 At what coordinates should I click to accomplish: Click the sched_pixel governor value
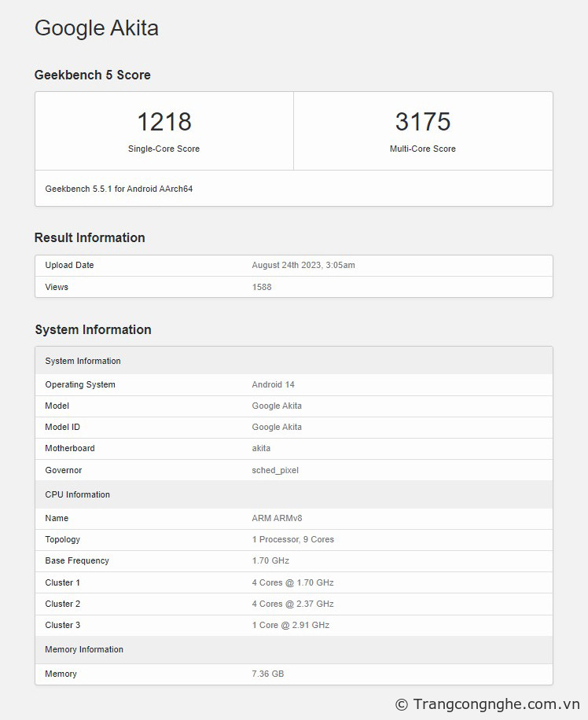point(275,470)
